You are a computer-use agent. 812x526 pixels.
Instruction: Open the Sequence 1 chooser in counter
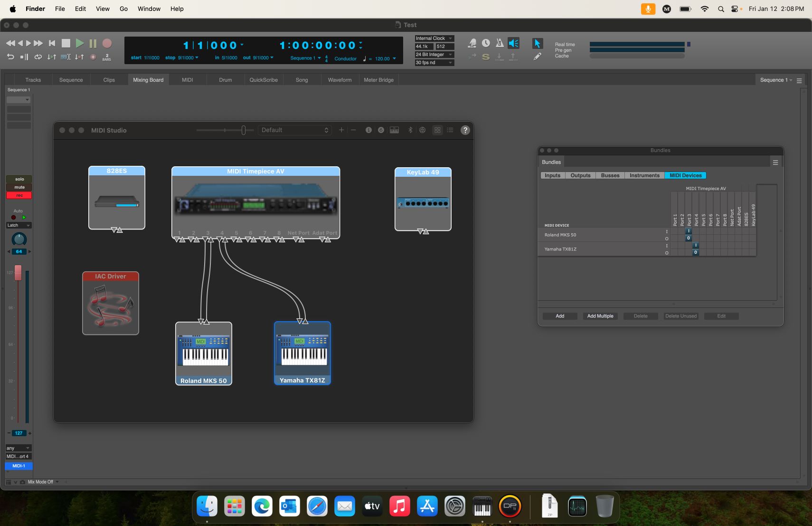click(306, 58)
